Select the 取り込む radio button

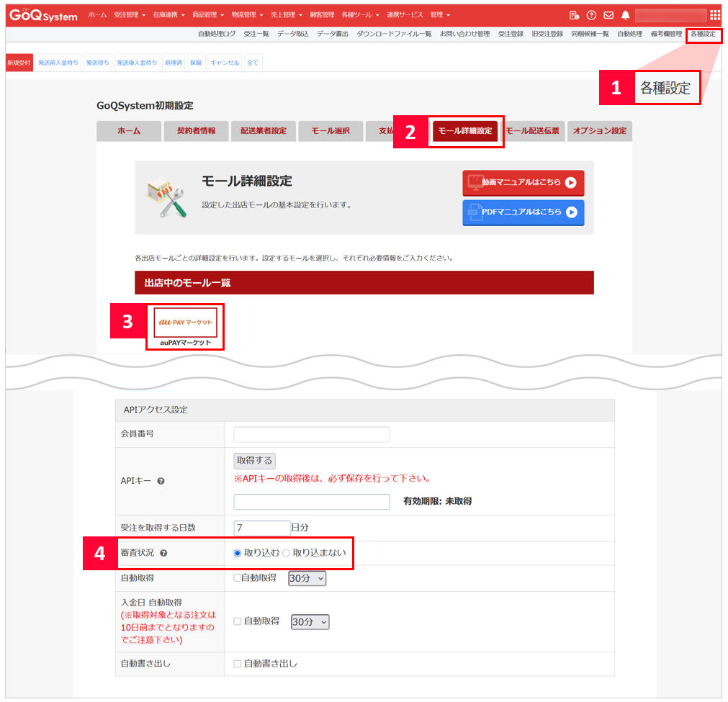click(238, 553)
